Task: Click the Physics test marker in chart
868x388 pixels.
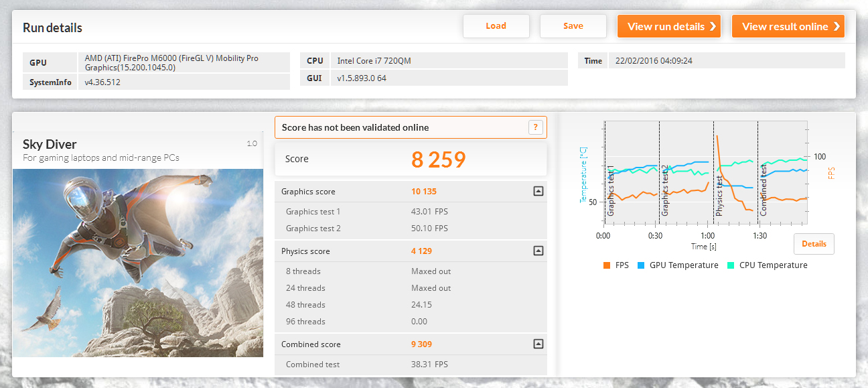Action: click(719, 194)
